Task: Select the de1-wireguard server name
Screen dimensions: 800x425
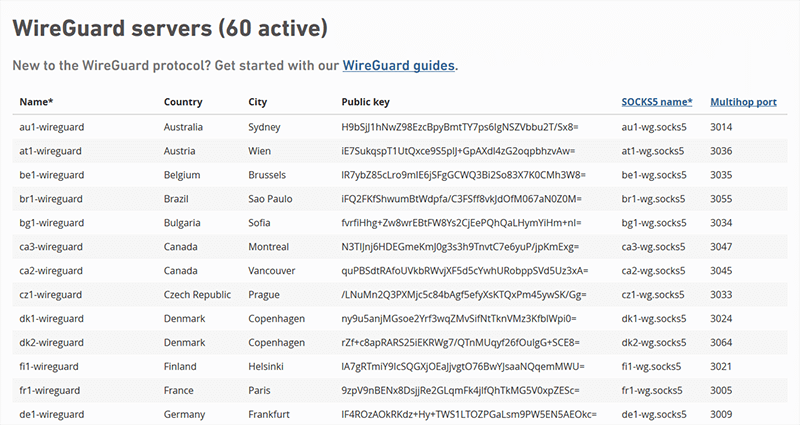Action: [x=52, y=415]
